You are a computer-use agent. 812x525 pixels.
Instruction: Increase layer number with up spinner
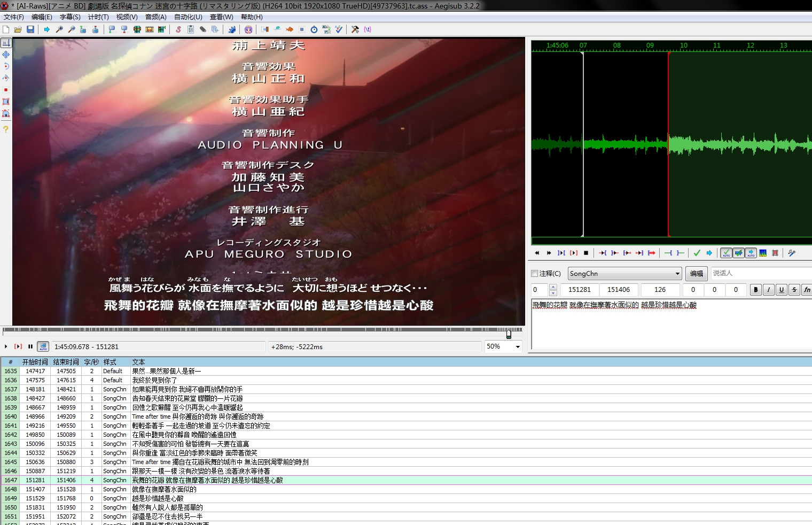click(x=553, y=287)
